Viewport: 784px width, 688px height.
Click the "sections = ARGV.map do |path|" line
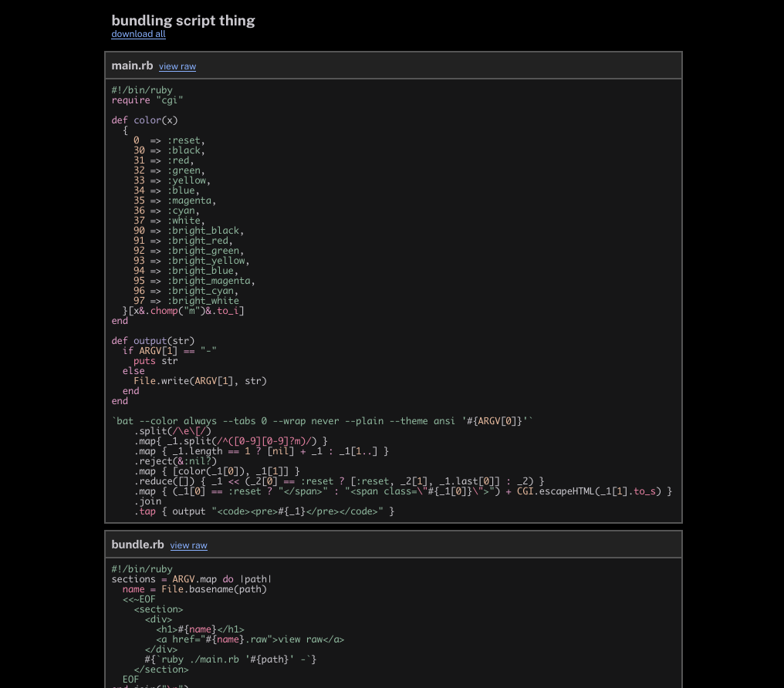pyautogui.click(x=191, y=579)
